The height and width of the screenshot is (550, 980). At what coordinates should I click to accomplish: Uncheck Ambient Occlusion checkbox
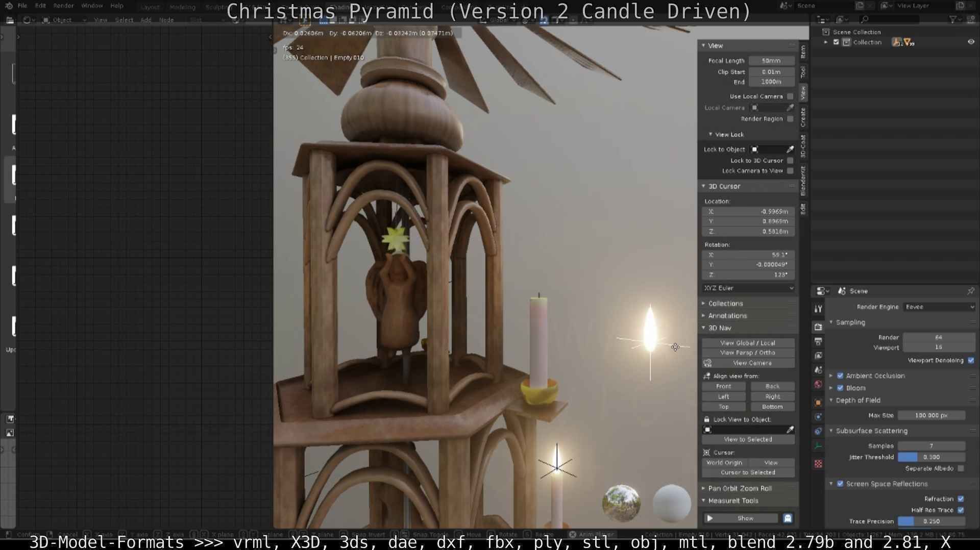pyautogui.click(x=840, y=376)
